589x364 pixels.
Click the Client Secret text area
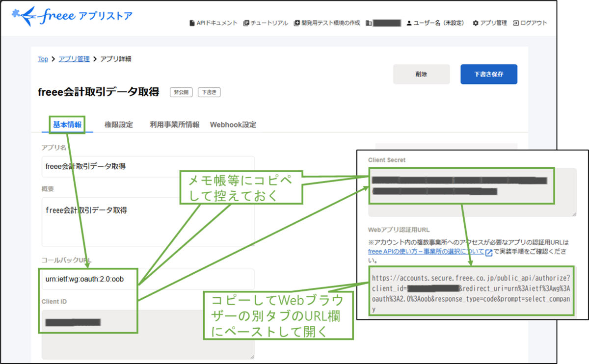tap(472, 192)
